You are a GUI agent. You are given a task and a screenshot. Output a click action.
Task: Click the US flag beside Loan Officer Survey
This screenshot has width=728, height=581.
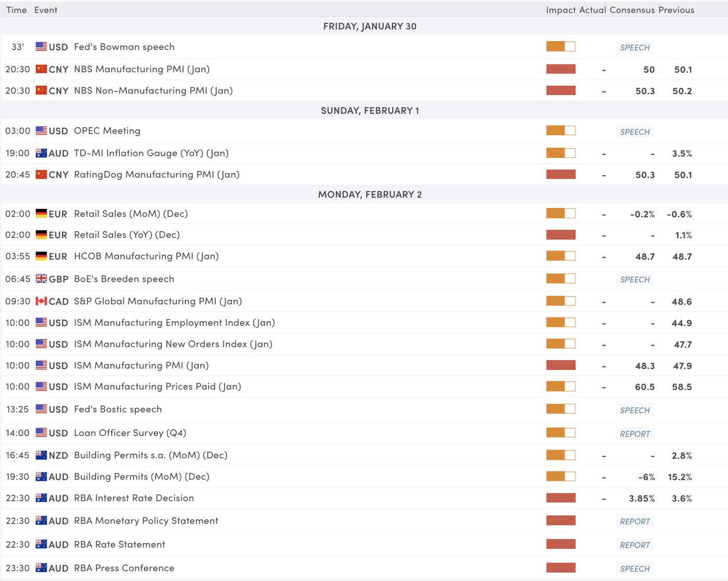[41, 432]
